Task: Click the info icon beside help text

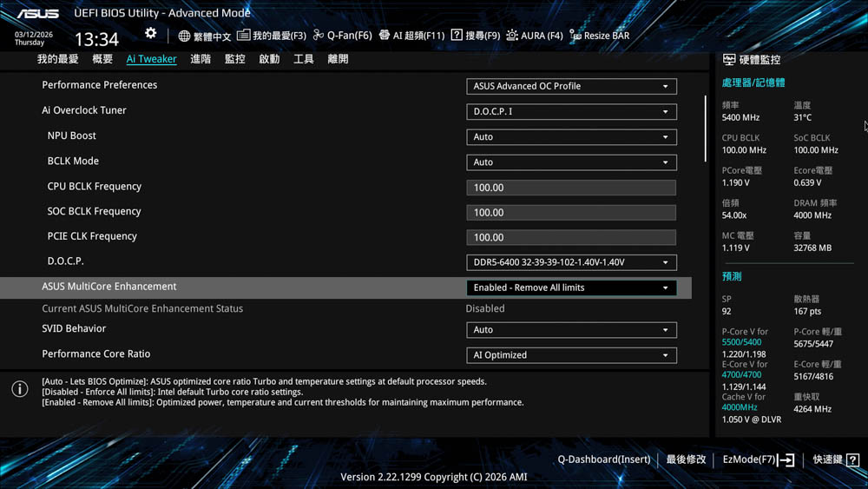Action: [20, 389]
